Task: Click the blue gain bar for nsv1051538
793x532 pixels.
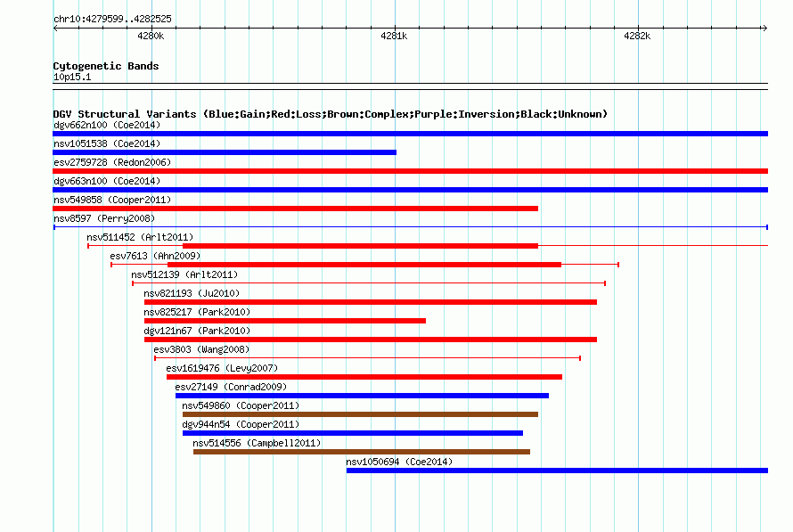Action: point(225,152)
